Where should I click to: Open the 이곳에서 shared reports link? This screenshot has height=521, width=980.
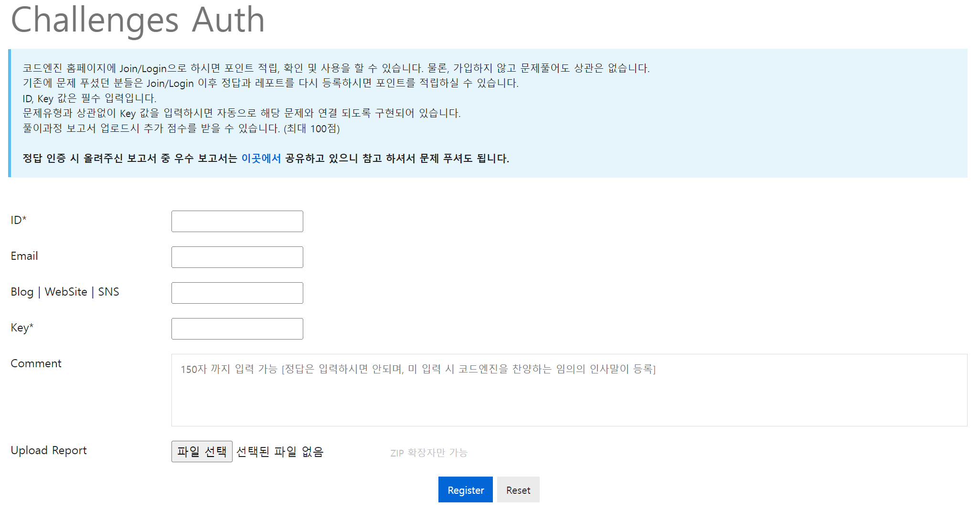coord(261,158)
